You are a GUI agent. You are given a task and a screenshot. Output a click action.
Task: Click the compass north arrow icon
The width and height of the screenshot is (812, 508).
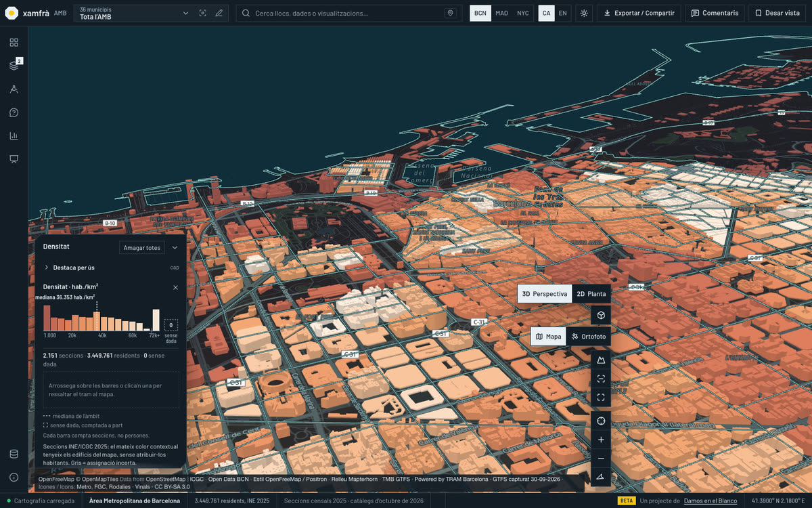coord(600,478)
